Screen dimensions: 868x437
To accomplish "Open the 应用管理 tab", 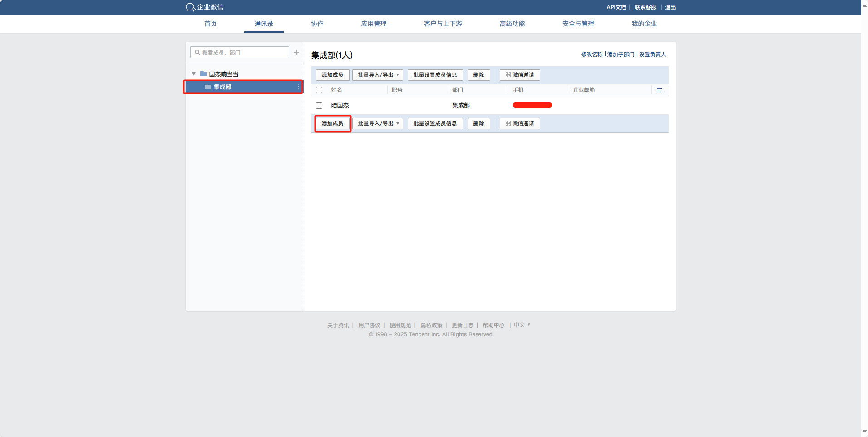I will click(374, 24).
